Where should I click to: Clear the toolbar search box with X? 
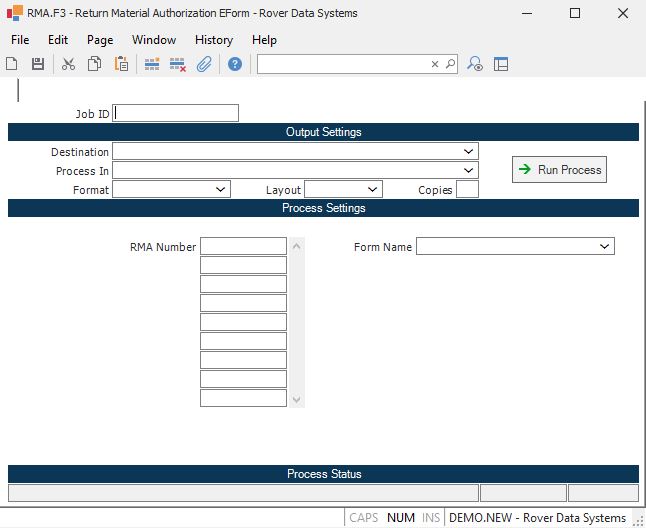[435, 64]
